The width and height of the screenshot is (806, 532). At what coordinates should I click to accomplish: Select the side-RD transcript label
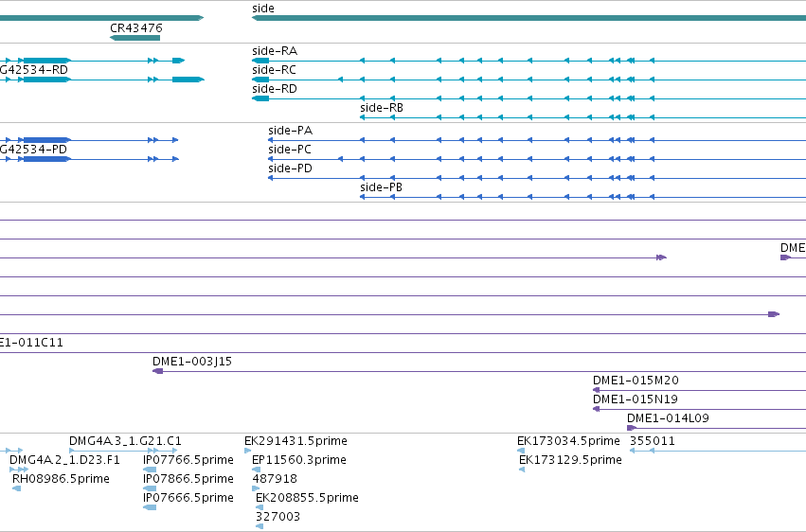click(x=275, y=89)
